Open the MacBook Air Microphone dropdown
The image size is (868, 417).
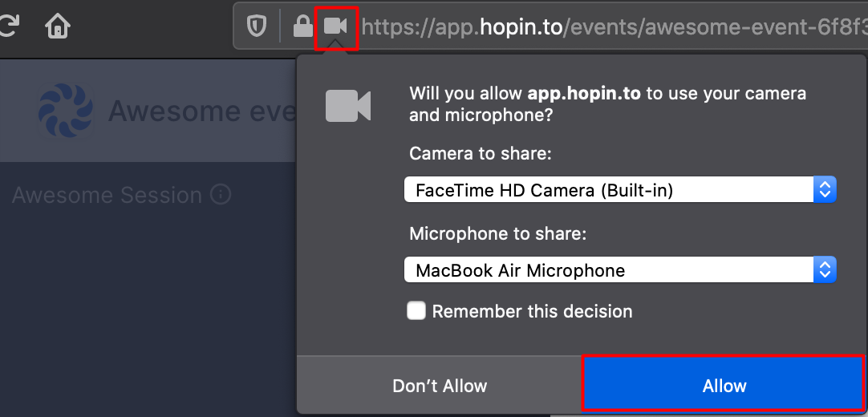pos(620,269)
